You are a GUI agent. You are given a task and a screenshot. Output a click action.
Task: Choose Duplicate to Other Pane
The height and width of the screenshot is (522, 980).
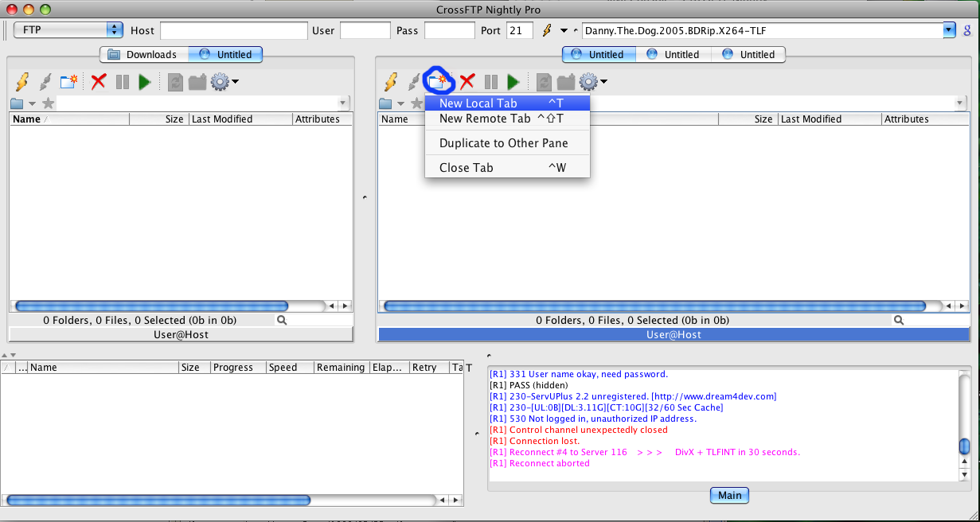tap(507, 143)
